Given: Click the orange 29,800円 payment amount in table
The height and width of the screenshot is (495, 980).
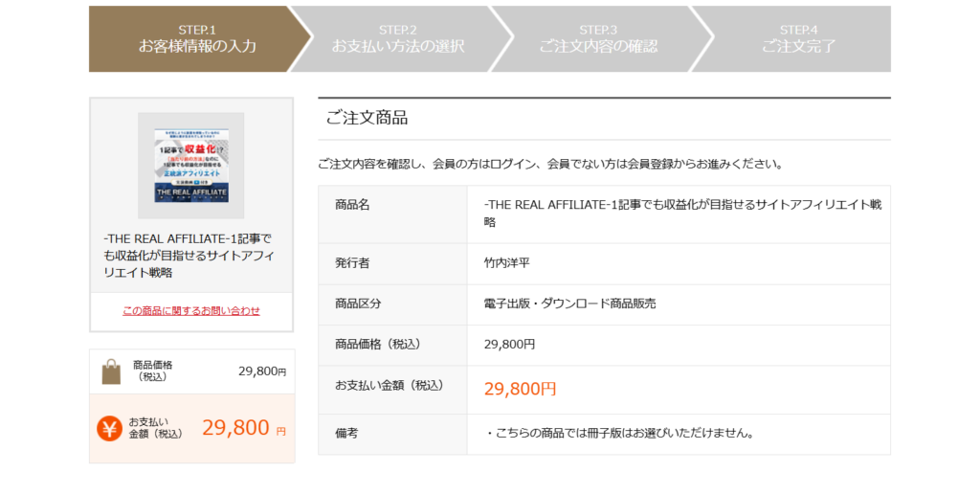Looking at the screenshot, I should 520,389.
